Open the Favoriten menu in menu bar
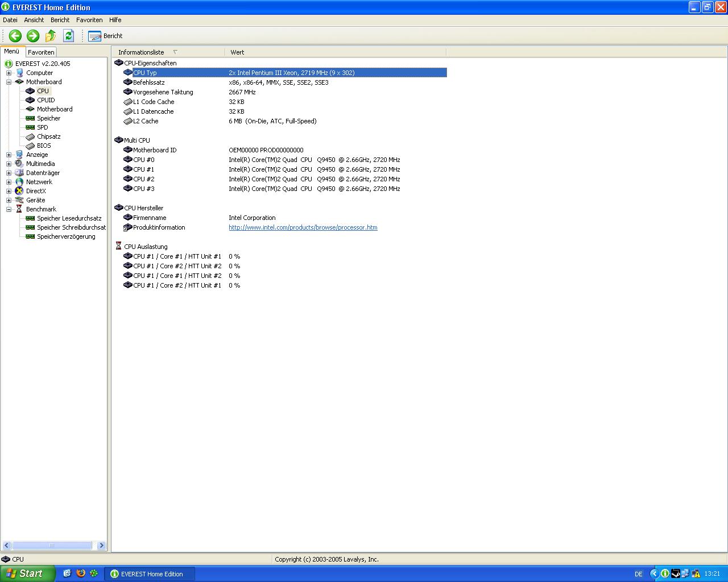 click(x=89, y=20)
